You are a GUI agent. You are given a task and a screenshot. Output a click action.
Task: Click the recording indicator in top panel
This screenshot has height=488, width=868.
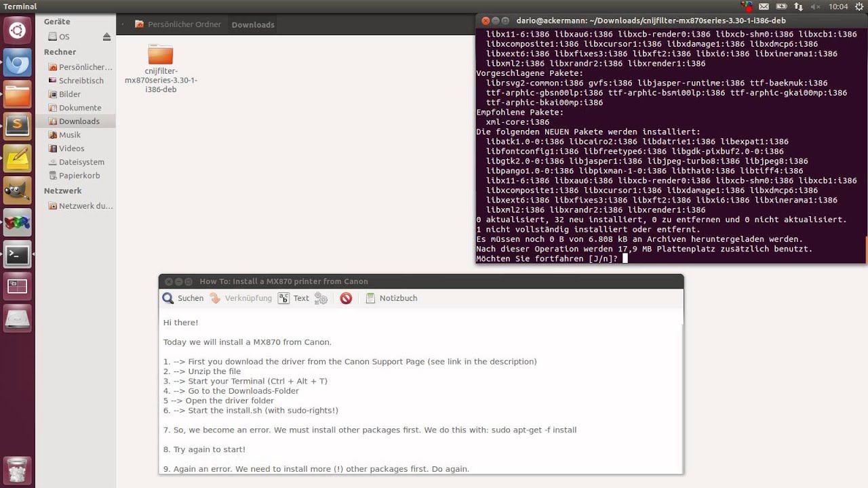[747, 7]
